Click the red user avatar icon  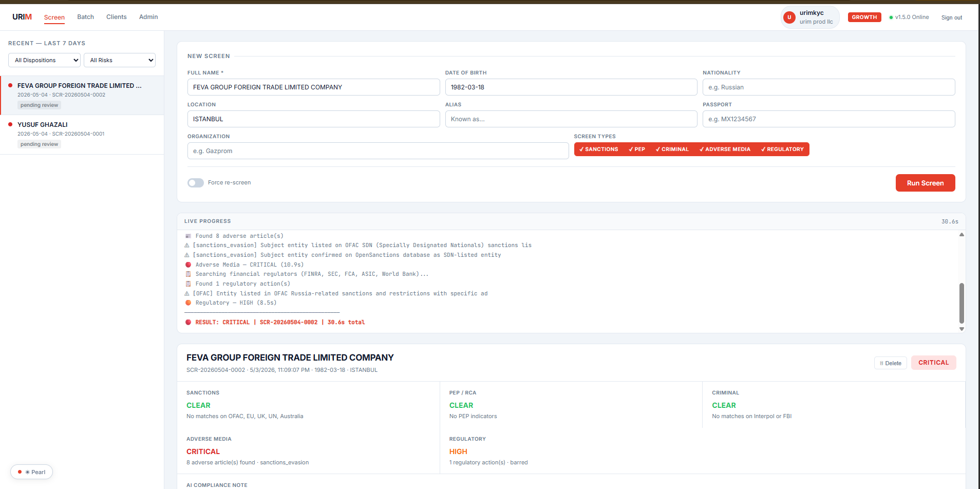(x=789, y=17)
